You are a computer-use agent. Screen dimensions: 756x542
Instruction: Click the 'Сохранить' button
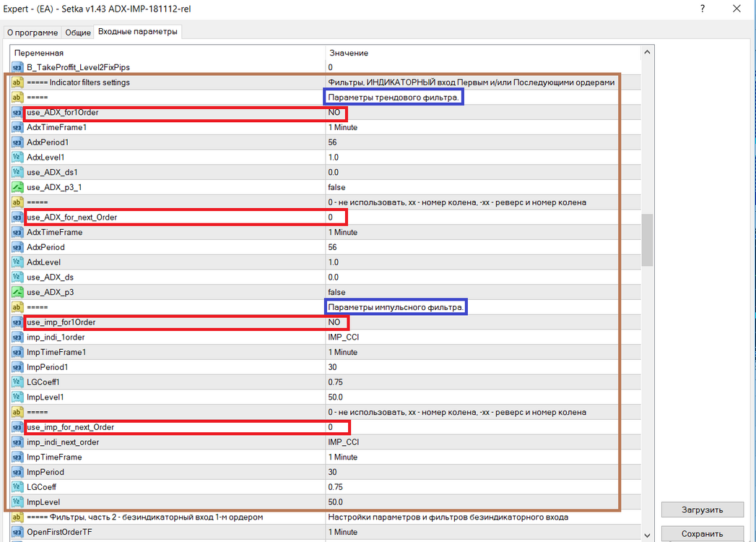pos(702,534)
